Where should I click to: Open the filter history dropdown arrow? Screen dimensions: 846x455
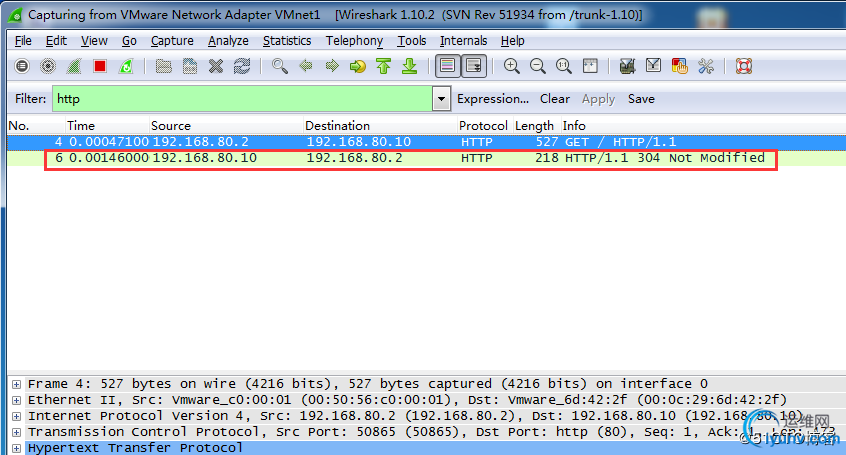(441, 99)
